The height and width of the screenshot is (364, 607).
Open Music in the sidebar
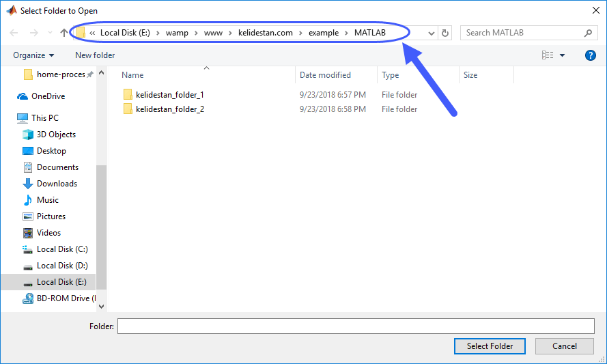click(x=48, y=200)
